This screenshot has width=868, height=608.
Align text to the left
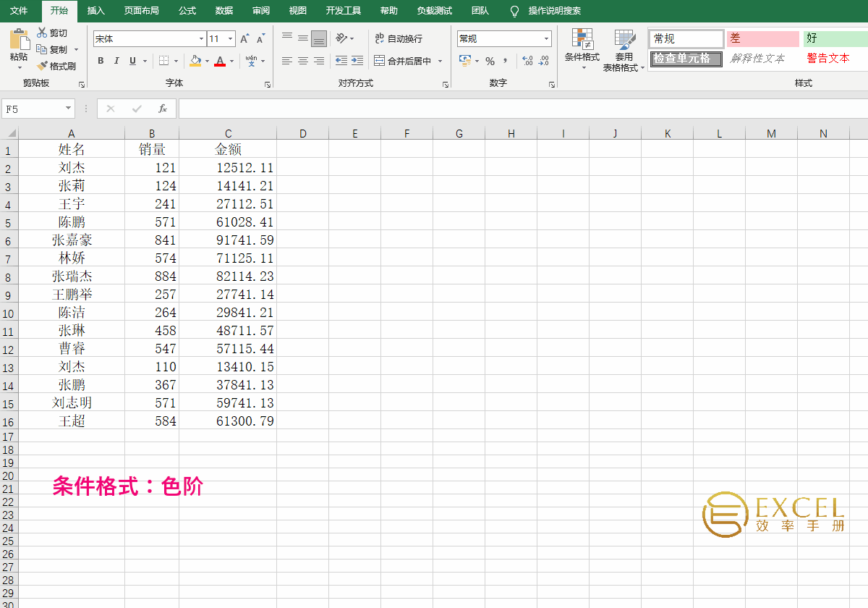(287, 61)
